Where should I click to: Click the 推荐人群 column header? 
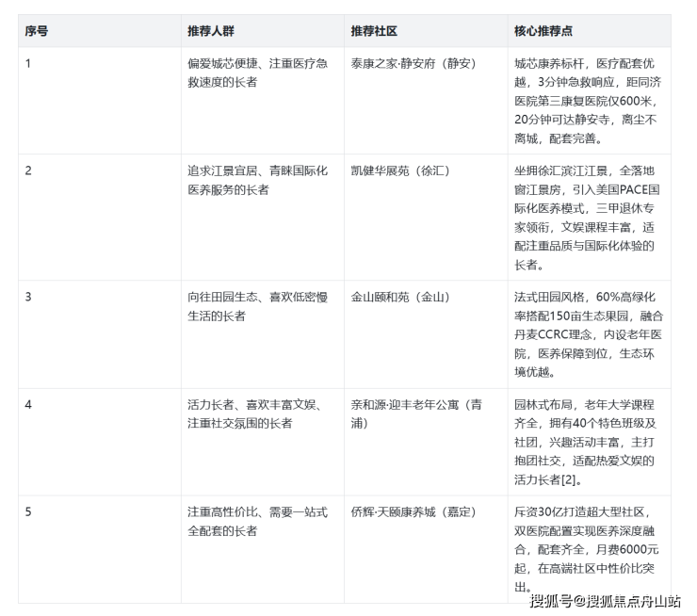pyautogui.click(x=213, y=31)
